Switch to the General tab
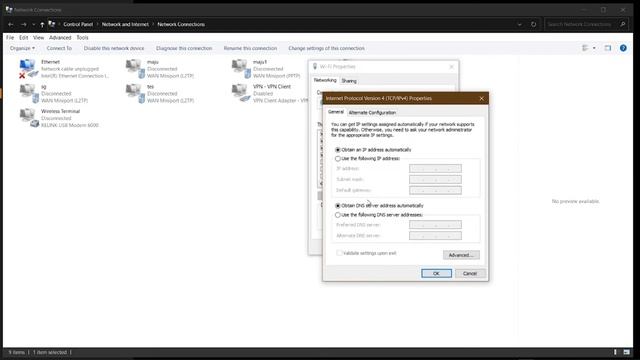Viewport: 640px width, 360px height. pyautogui.click(x=336, y=112)
